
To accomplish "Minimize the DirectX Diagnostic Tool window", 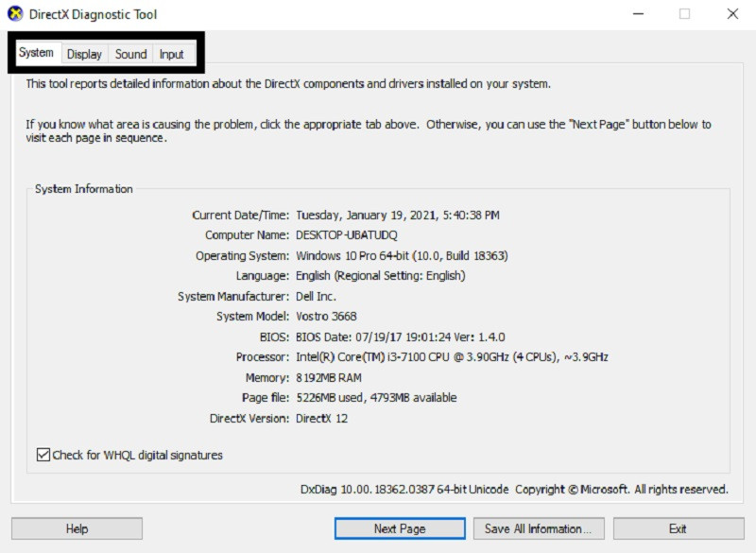I will 636,14.
